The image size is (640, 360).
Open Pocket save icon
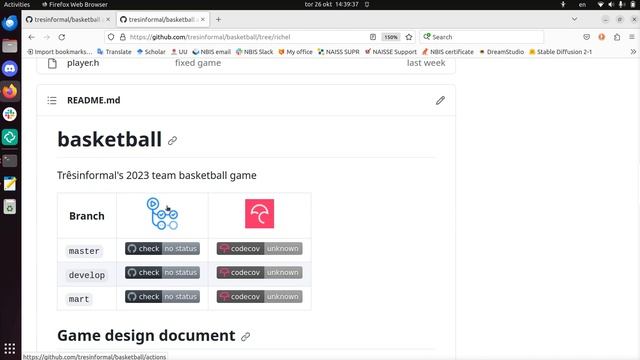[587, 37]
